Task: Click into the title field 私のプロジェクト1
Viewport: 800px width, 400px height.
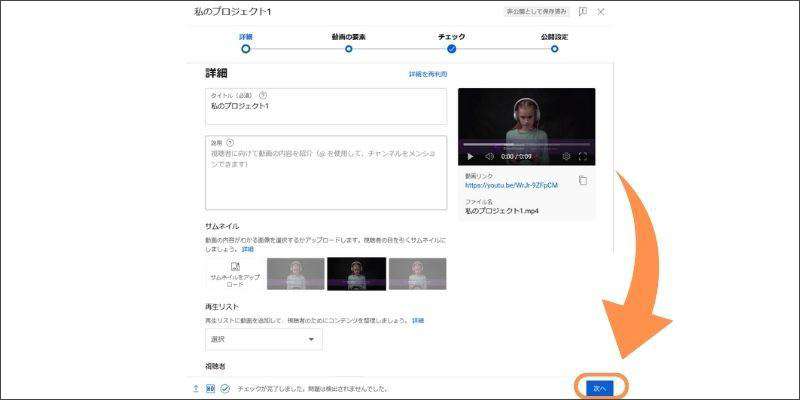Action: pyautogui.click(x=326, y=106)
